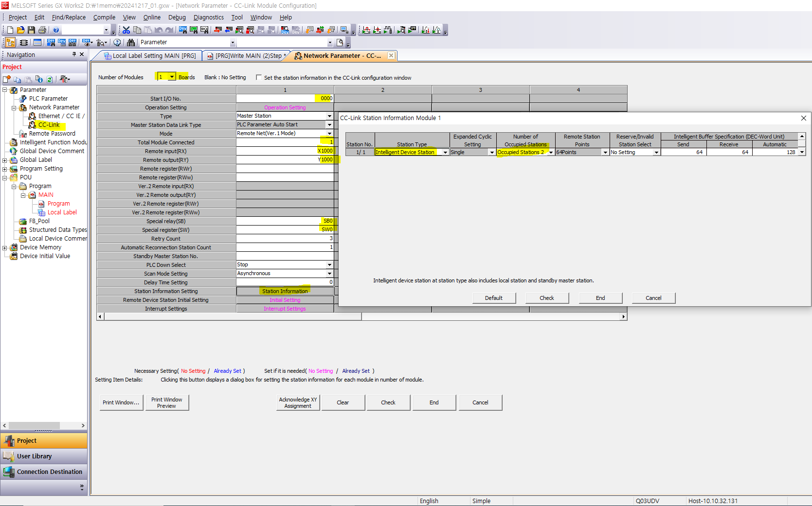Open the Expanded Cyclic Setting Single dropdown
812x506 pixels.
tap(492, 152)
